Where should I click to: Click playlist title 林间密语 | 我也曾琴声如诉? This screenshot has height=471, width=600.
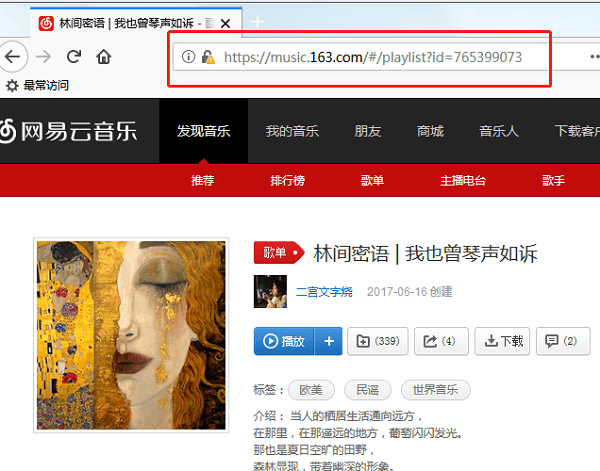pos(426,253)
